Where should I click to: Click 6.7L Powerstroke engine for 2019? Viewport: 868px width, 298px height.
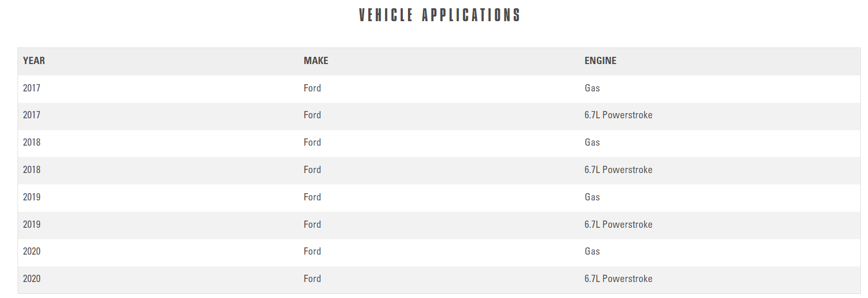(x=618, y=225)
